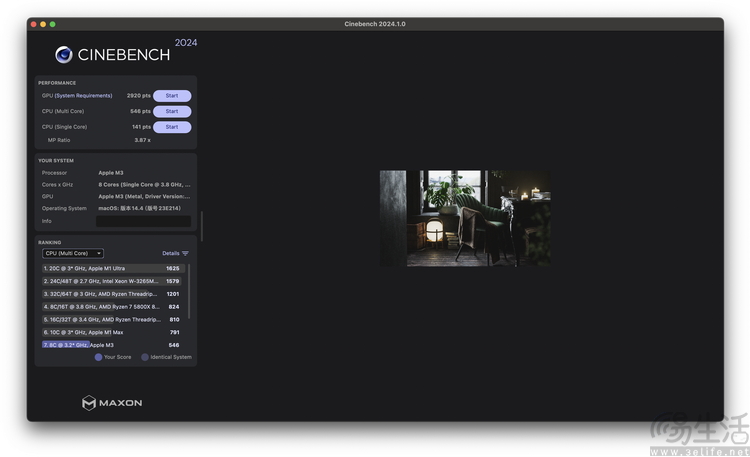Minimize window with yellow button
Image resolution: width=750 pixels, height=457 pixels.
(x=43, y=24)
